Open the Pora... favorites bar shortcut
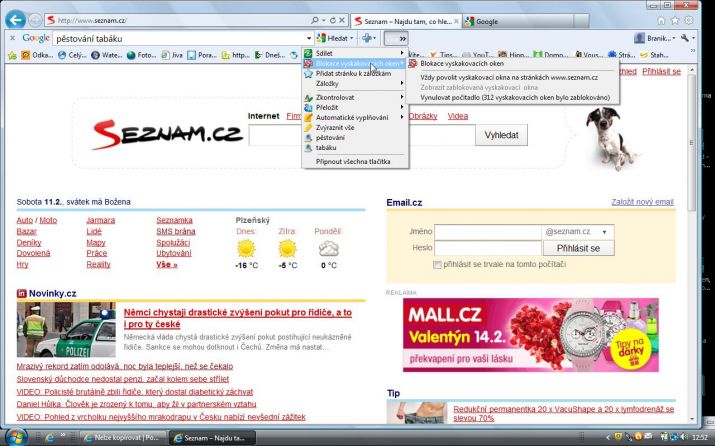The image size is (715, 446). tap(202, 55)
